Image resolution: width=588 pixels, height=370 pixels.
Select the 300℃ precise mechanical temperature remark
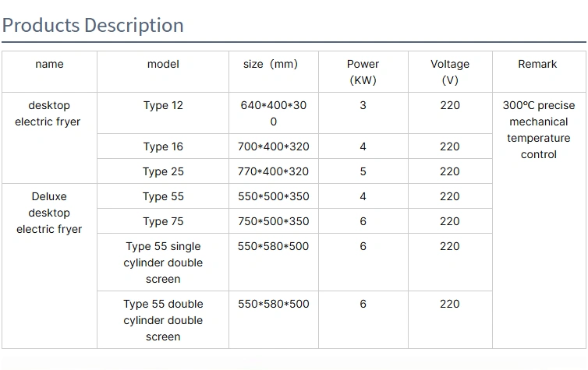[x=538, y=130]
